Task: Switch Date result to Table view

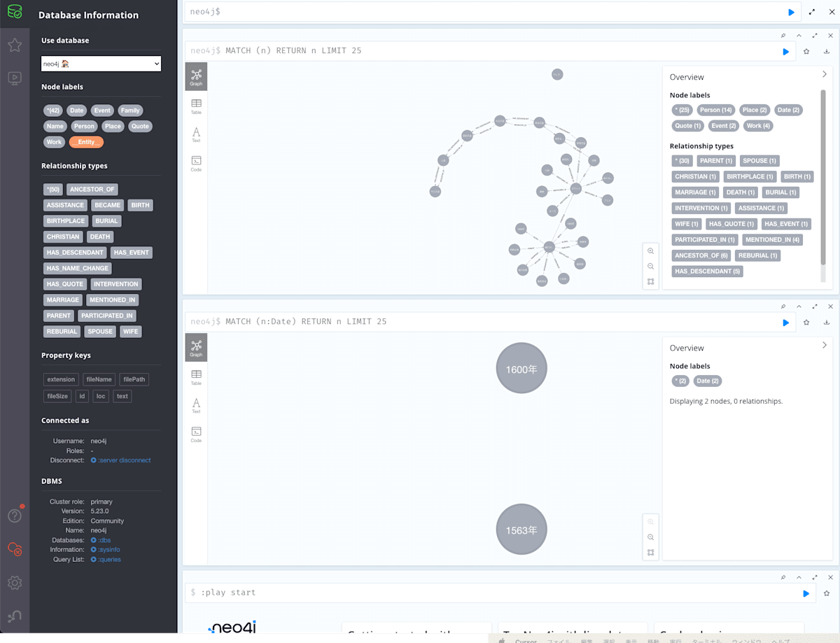Action: point(196,377)
